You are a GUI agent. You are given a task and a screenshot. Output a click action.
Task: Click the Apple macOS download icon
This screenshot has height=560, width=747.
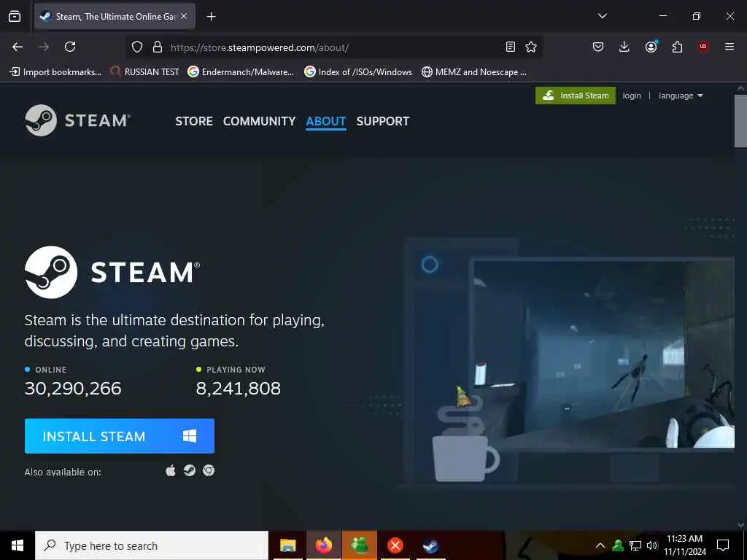coord(171,471)
